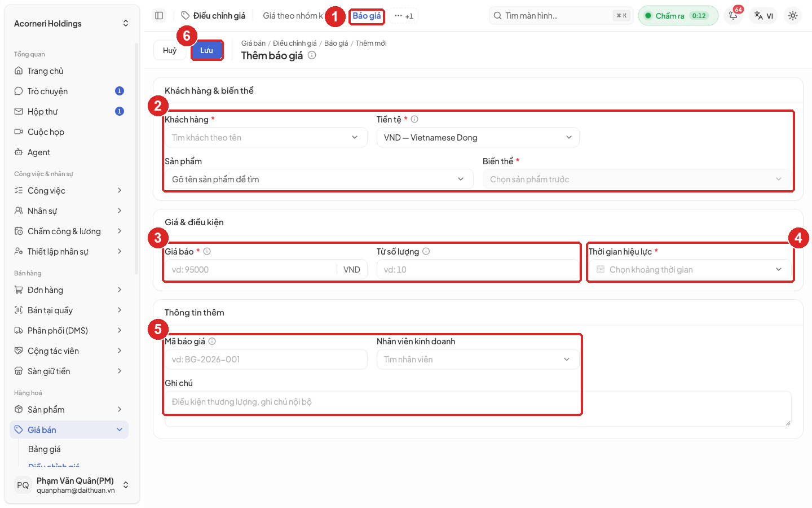The width and height of the screenshot is (812, 508).
Task: Open Cuộc họp meetings in sidebar
Action: click(x=69, y=132)
